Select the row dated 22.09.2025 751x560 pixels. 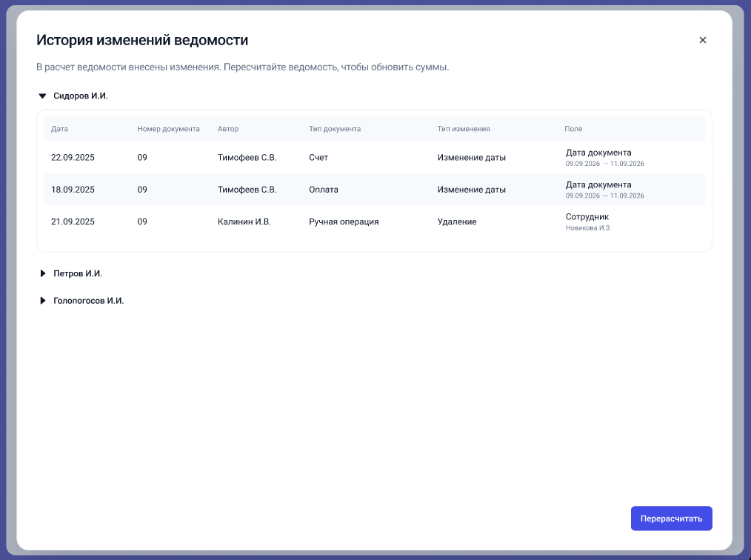coord(374,158)
